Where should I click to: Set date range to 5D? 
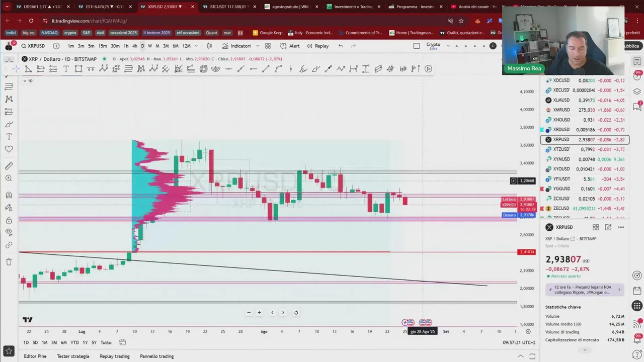35,342
